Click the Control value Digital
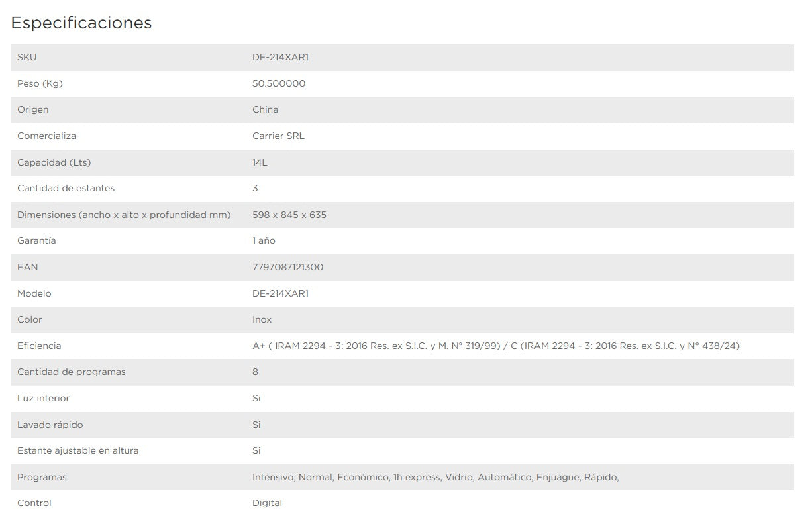The width and height of the screenshot is (812, 526). click(x=267, y=503)
